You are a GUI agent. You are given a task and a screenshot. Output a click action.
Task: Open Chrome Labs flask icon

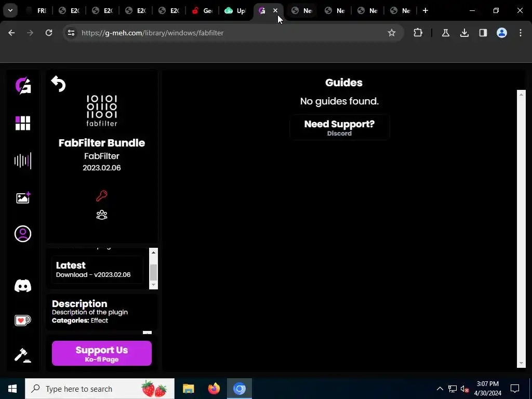pyautogui.click(x=445, y=33)
